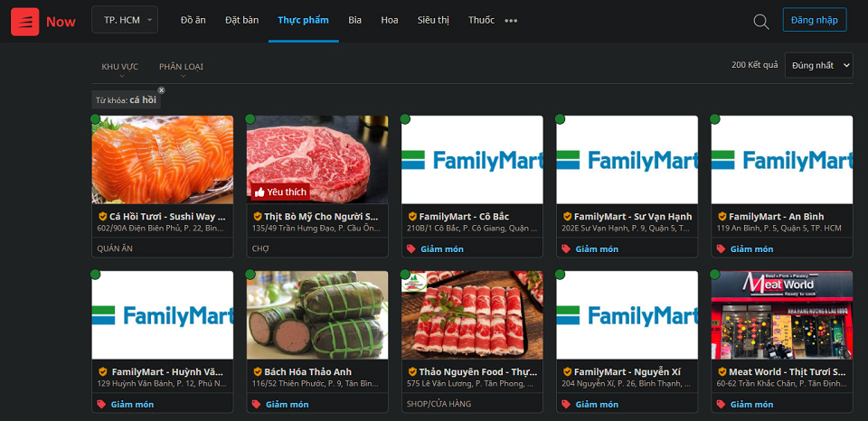Click the bánh chưng sausage thumbnail of Bách Hóa Thảo Anh
Image resolution: width=868 pixels, height=421 pixels.
pyautogui.click(x=317, y=314)
